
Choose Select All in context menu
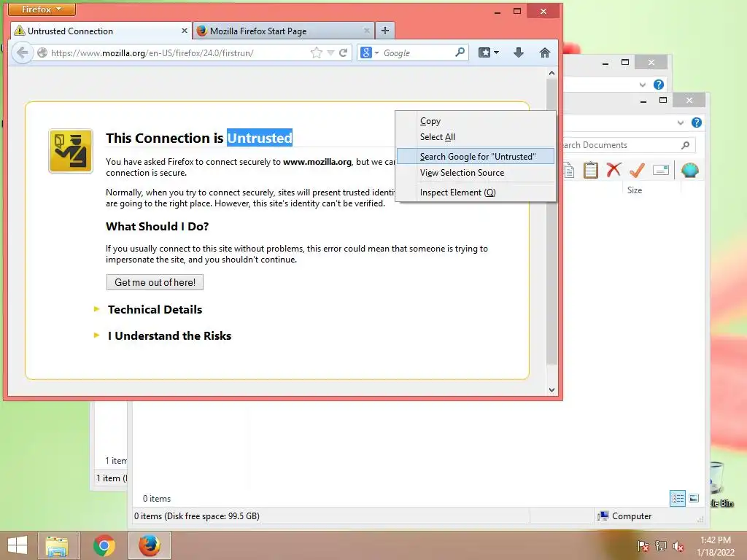pyautogui.click(x=476, y=137)
